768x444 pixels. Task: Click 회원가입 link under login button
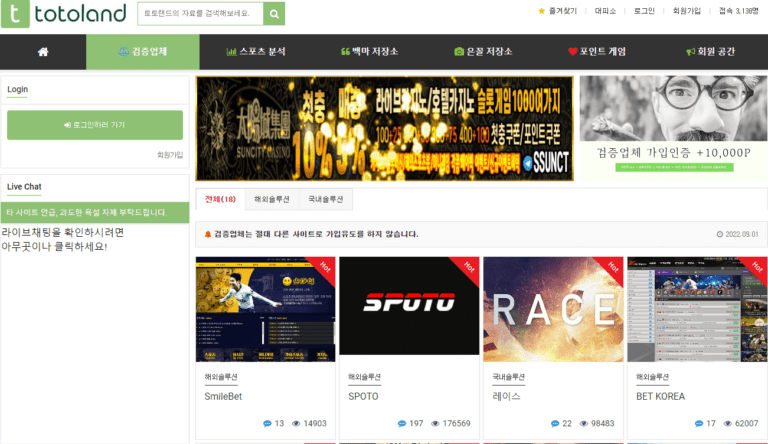click(x=170, y=155)
